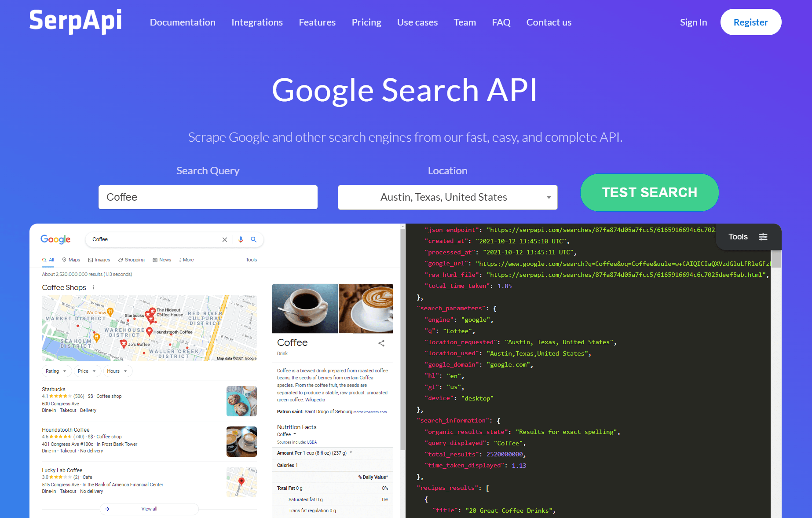812x518 pixels.
Task: Open the Tools sliders icon in JSON panel
Action: tap(763, 237)
